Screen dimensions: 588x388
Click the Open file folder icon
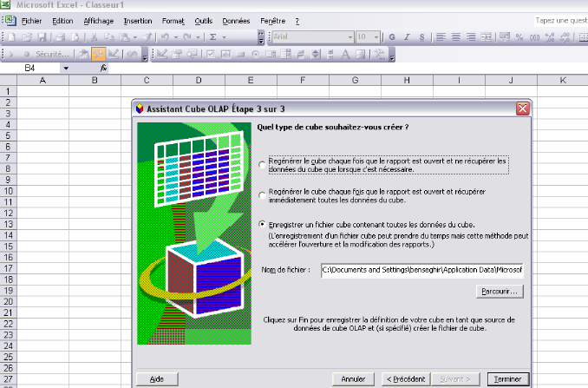tap(27, 37)
